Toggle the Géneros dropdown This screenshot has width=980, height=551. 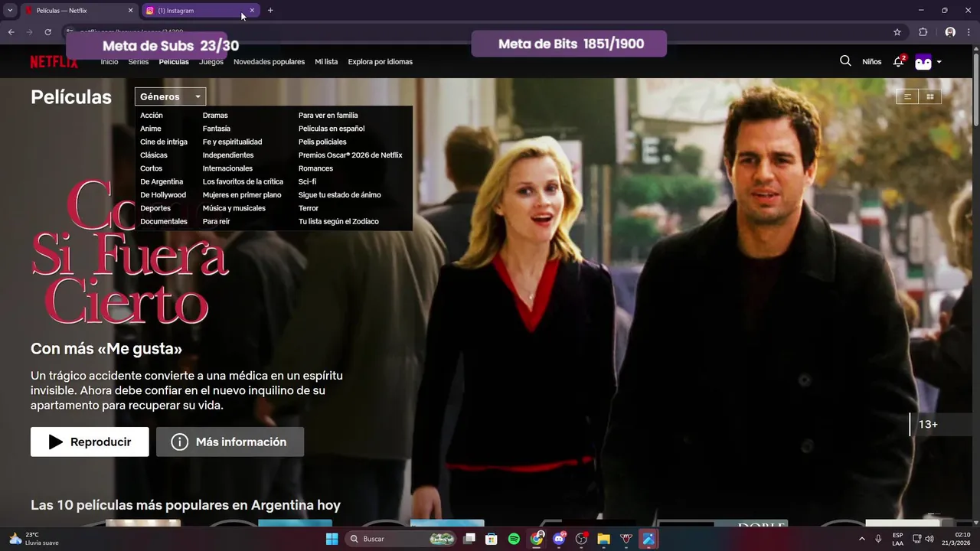tap(170, 96)
